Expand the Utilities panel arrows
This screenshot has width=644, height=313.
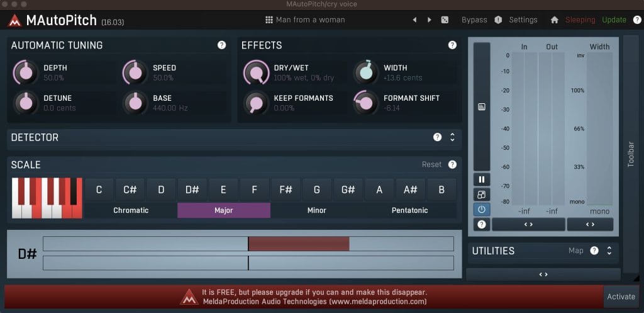point(609,251)
